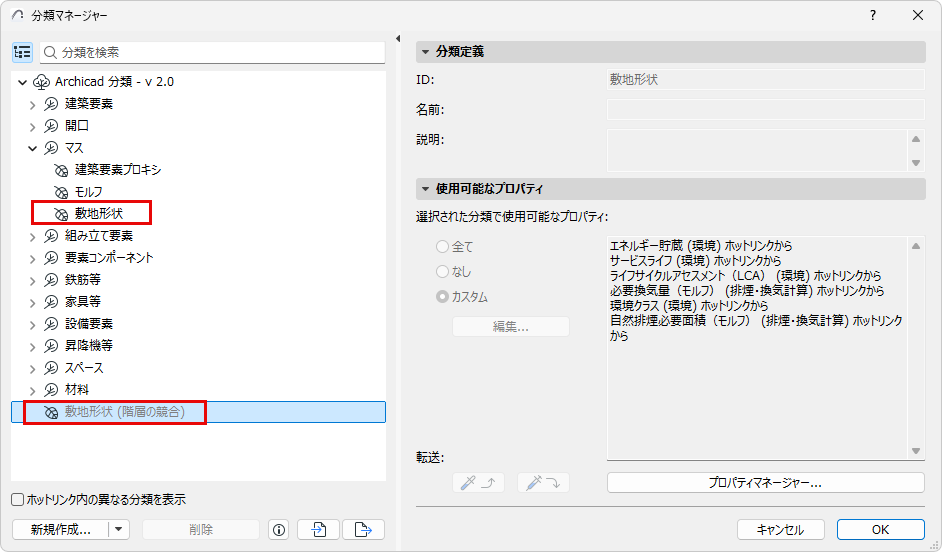
Task: Expand the 鉄筋等 tree node
Action: click(33, 281)
